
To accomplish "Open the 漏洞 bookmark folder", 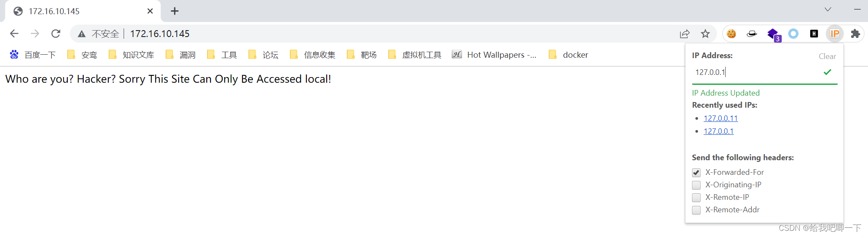I will tap(180, 55).
